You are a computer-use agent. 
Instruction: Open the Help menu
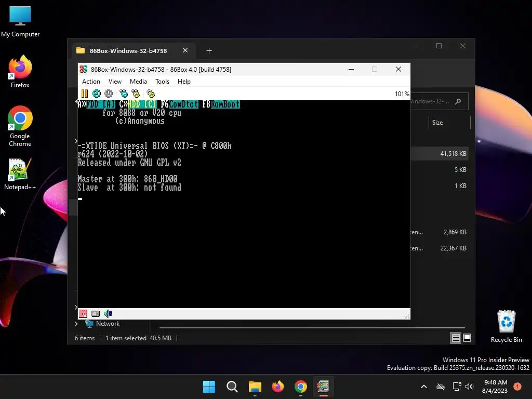tap(184, 82)
